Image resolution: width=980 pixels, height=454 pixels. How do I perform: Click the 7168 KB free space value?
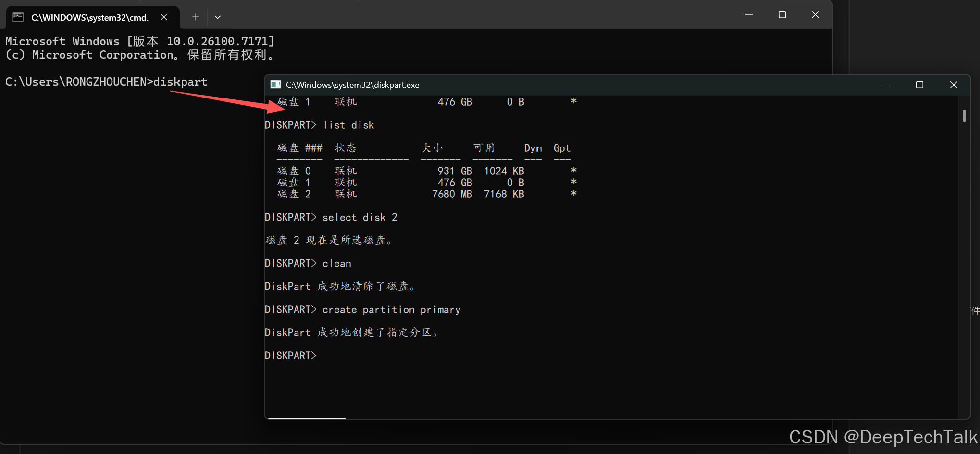tap(504, 194)
